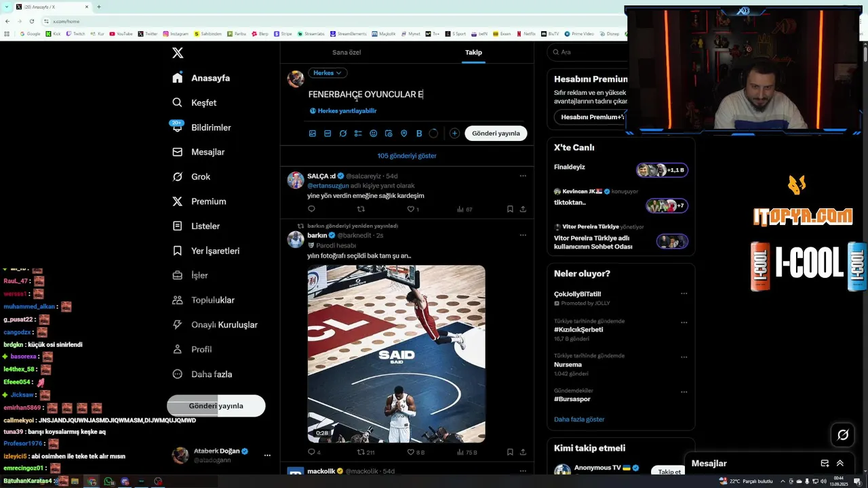Screen dimensions: 868x488
Task: Play the barkın basketball video
Action: (x=397, y=354)
